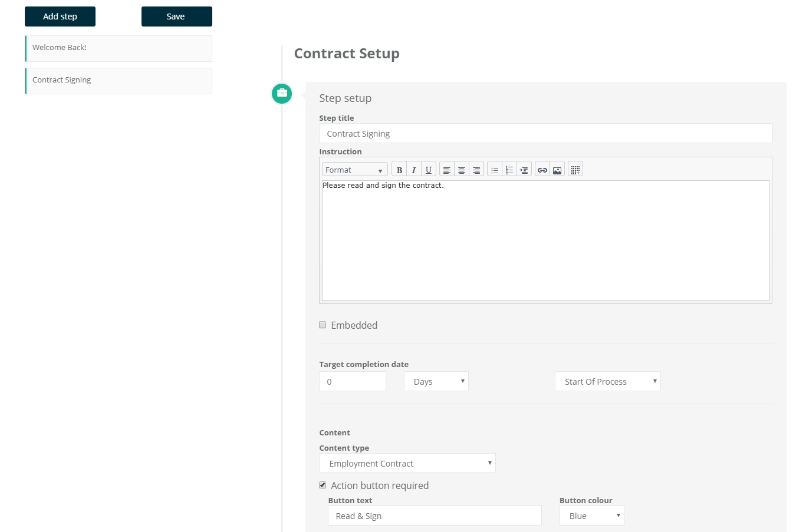Viewport: 806px width, 532px height.
Task: Insert a table into the instruction
Action: point(575,170)
